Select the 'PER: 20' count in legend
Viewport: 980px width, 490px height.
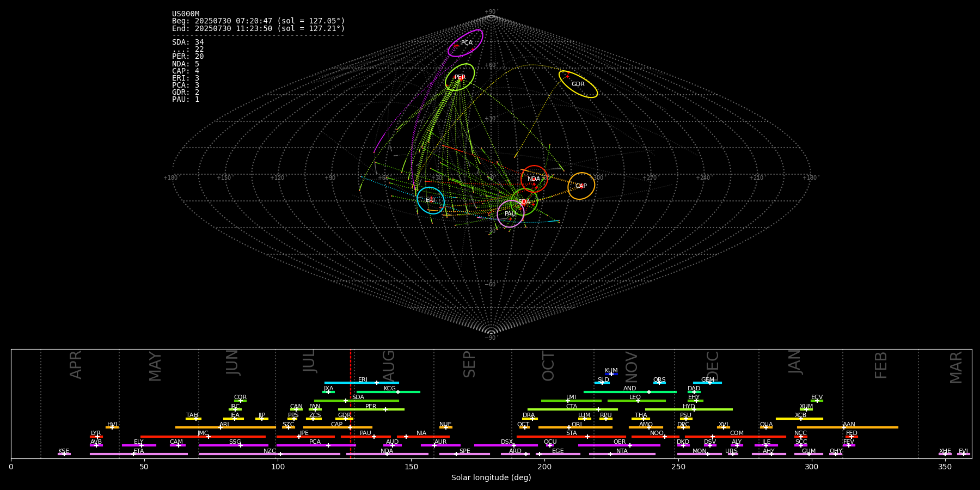click(188, 57)
